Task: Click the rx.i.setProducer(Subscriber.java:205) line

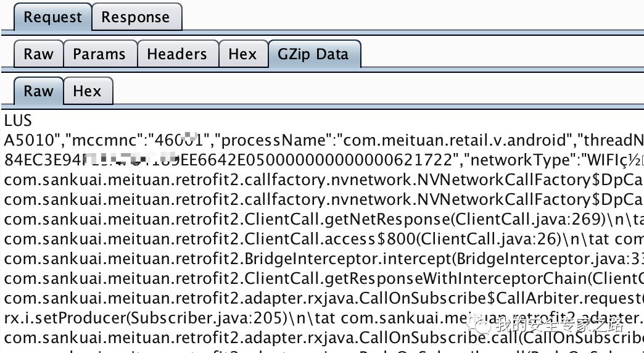Action: pyautogui.click(x=146, y=318)
